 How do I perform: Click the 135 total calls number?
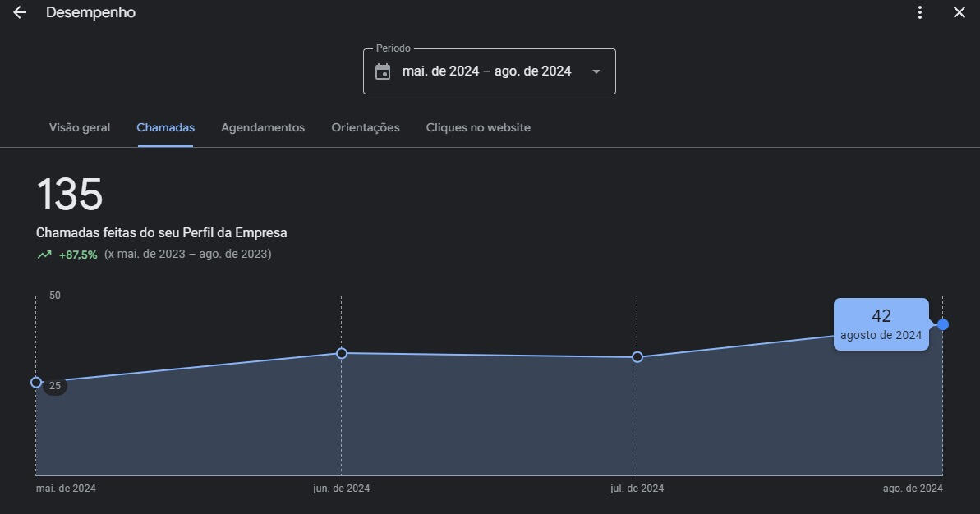[70, 195]
